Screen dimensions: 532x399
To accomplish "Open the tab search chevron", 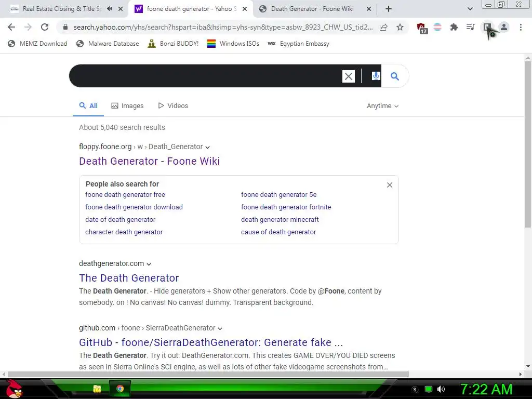I will pos(470,9).
